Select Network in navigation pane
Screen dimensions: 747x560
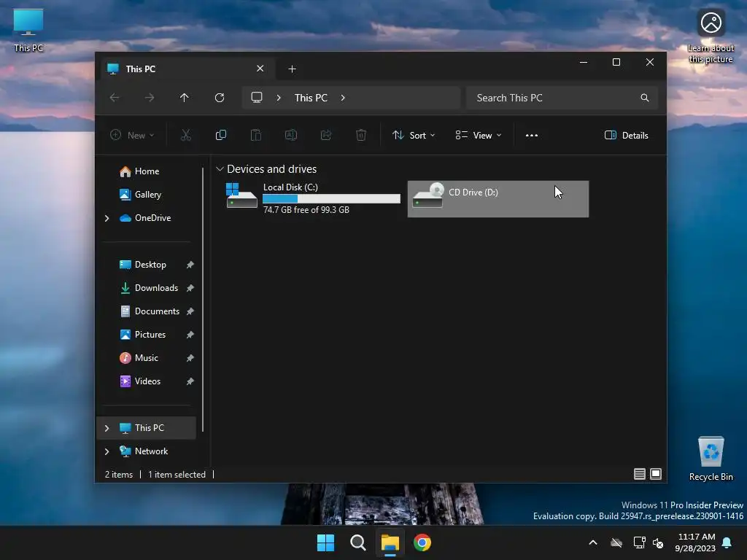click(x=151, y=451)
